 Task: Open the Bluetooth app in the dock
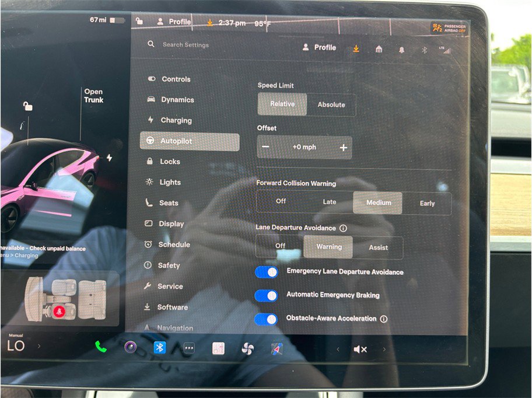pyautogui.click(x=159, y=348)
